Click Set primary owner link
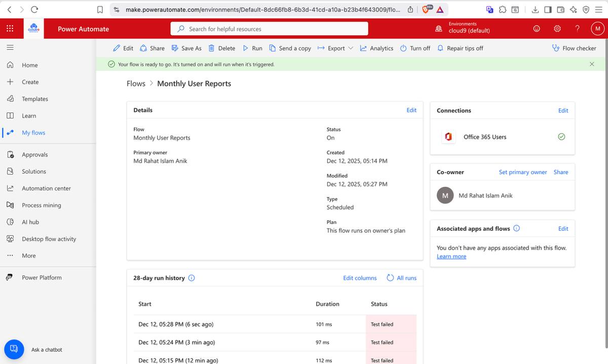608x364 pixels. click(523, 172)
